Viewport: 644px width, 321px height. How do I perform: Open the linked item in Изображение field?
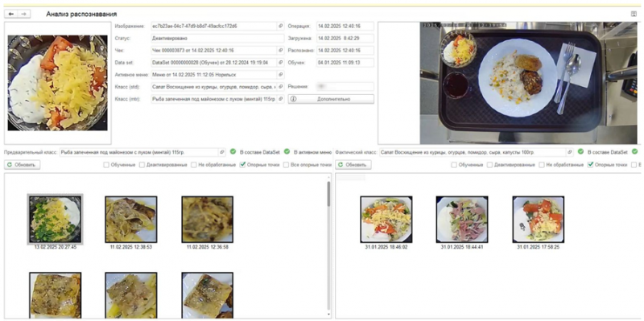pos(280,26)
